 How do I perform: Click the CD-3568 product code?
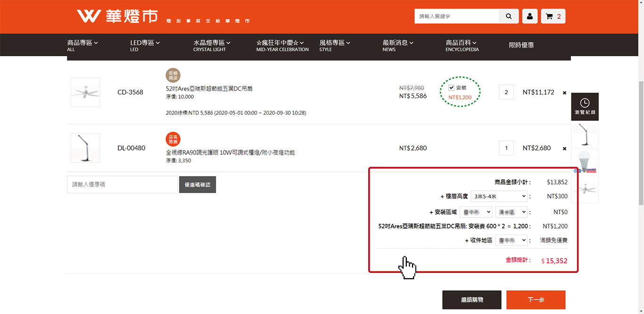tap(130, 92)
